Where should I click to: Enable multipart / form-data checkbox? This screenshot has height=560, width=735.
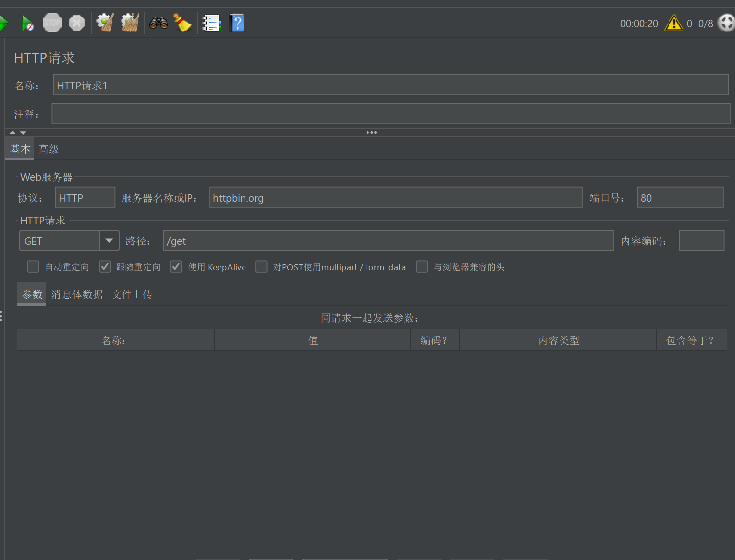coord(261,267)
